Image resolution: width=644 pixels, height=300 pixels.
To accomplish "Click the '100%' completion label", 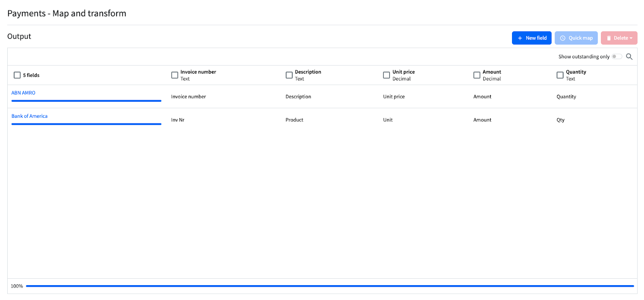I will [17, 286].
